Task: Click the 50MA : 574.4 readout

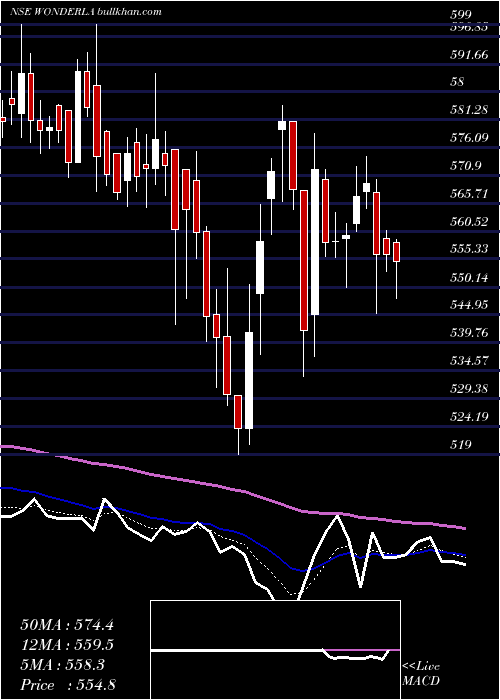Action: [67, 625]
